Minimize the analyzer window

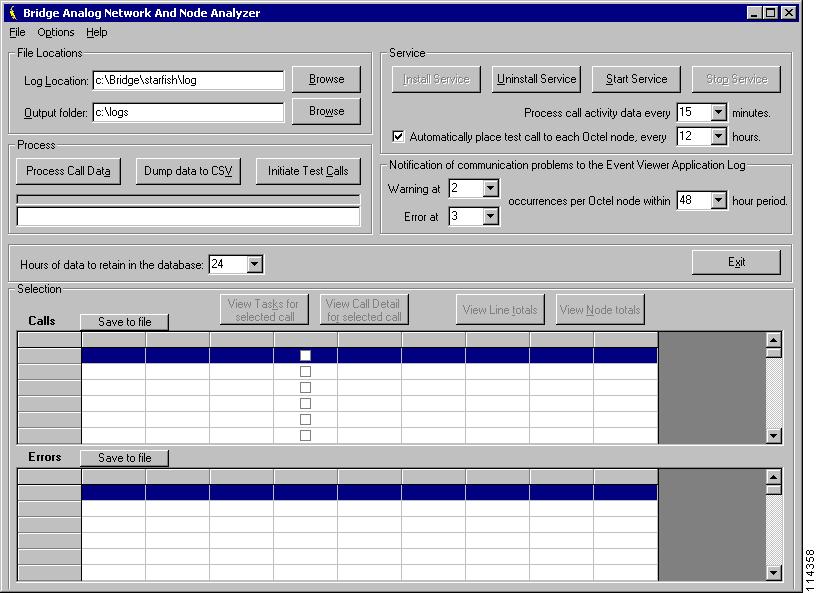pos(754,13)
